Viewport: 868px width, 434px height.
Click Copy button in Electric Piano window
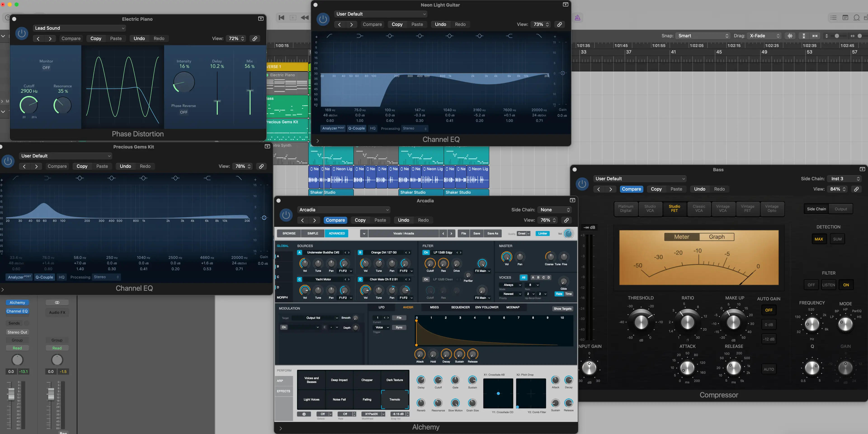point(96,39)
